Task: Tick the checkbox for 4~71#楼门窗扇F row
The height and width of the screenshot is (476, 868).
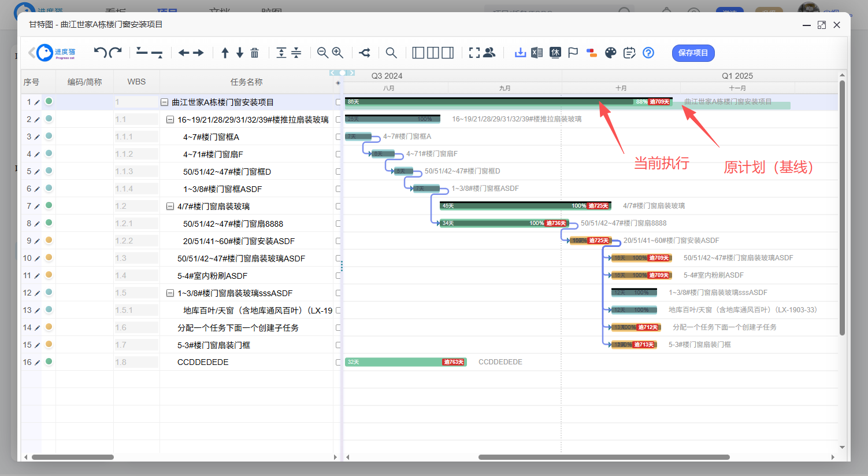Action: 339,154
